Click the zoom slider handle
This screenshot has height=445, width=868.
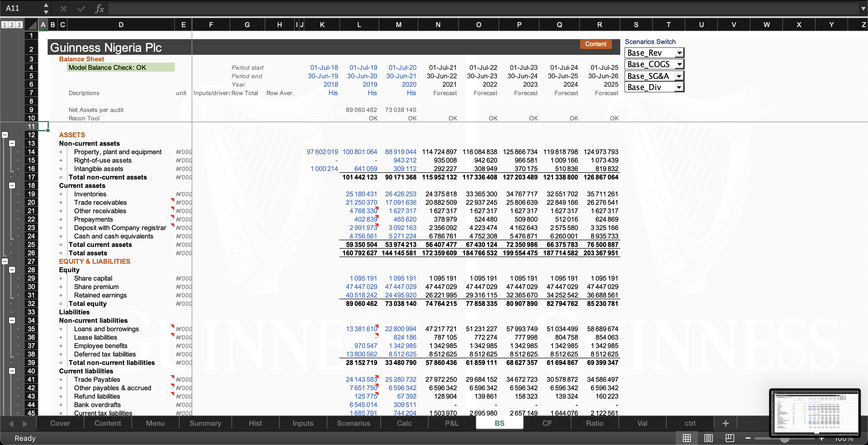(x=785, y=439)
